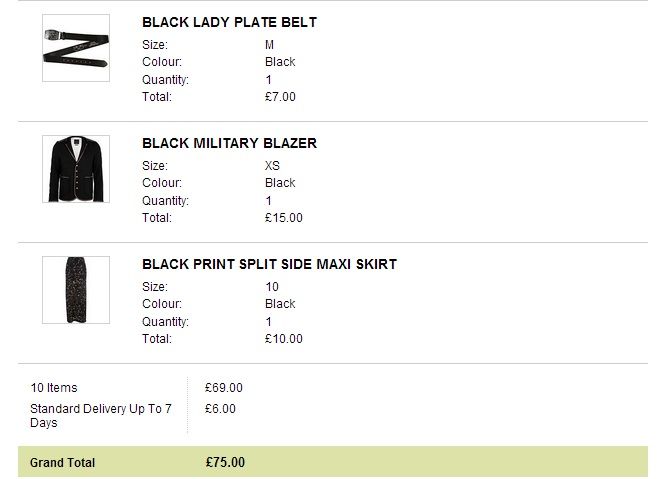Click the Grand Total label
Screen dimensions: 663x479
[x=63, y=463]
